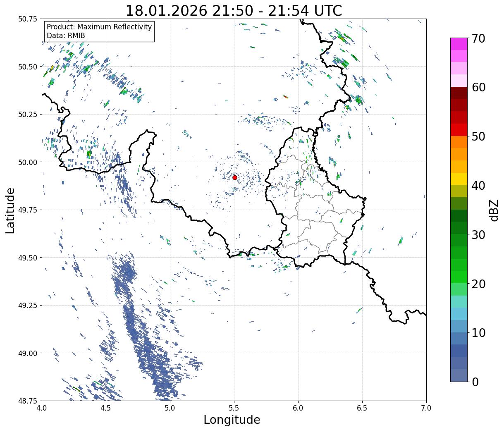Click the longitude tick label 7.0
The image size is (504, 430).
pos(426,408)
